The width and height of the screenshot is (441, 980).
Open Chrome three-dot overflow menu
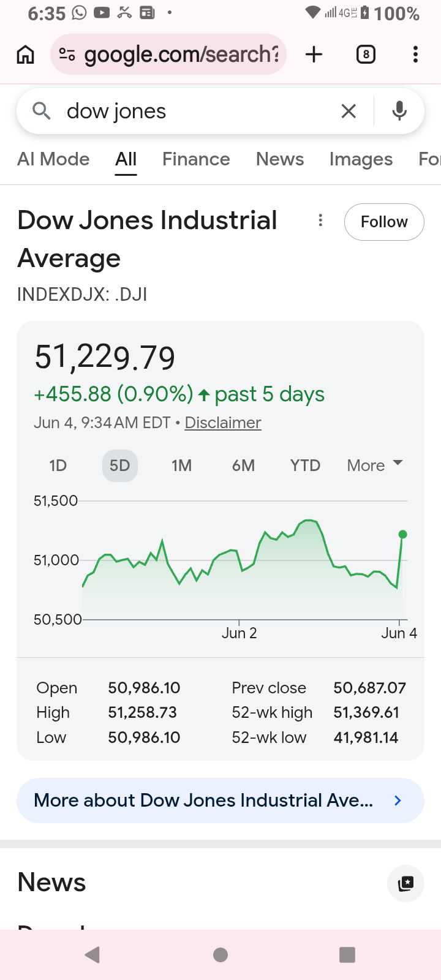click(x=415, y=55)
